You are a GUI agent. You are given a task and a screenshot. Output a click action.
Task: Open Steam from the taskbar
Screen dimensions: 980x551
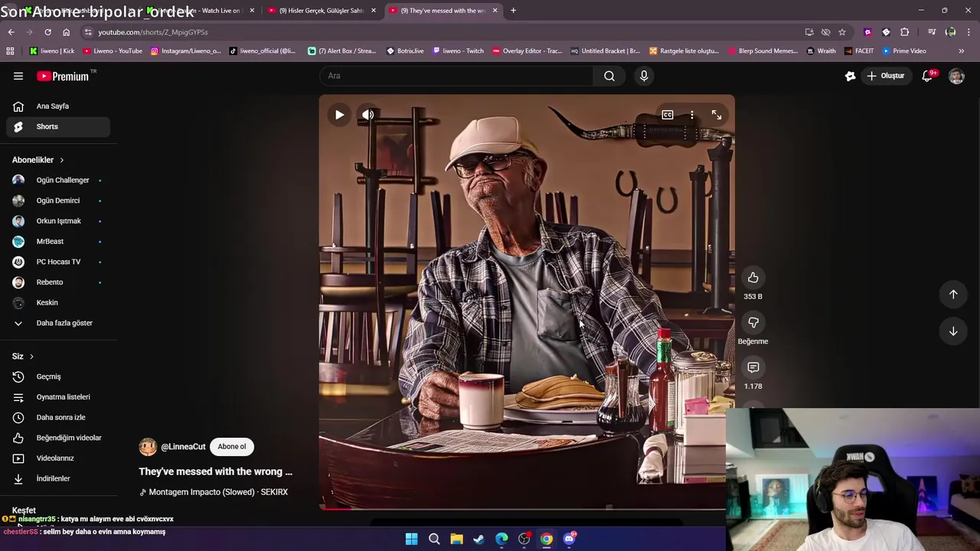point(479,539)
